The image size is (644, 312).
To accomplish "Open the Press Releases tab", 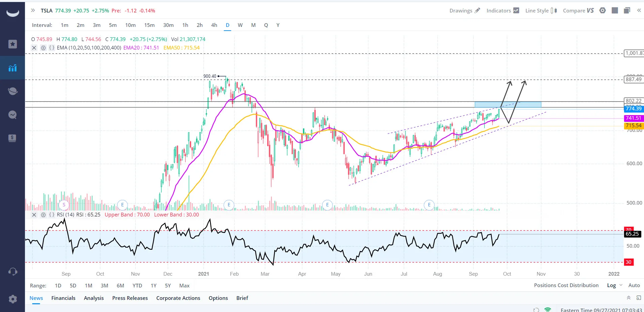I will pos(130,298).
